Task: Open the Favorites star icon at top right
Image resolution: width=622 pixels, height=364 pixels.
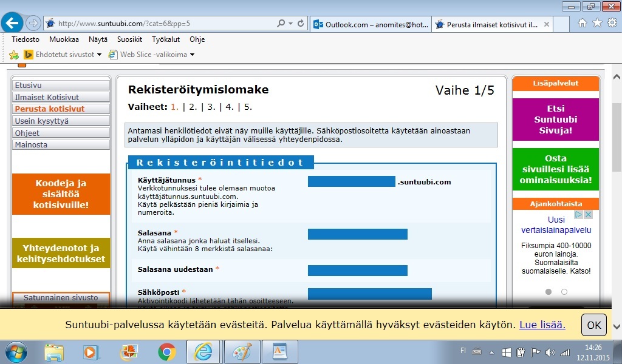Action: pos(598,24)
